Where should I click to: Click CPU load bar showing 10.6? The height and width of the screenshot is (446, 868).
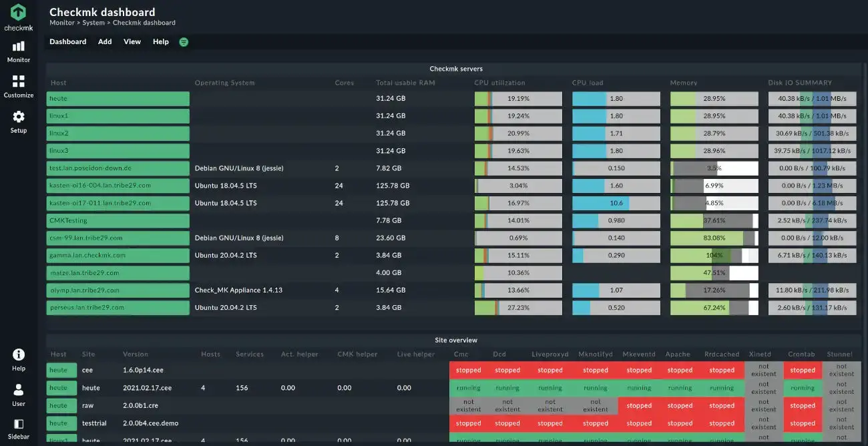click(616, 203)
